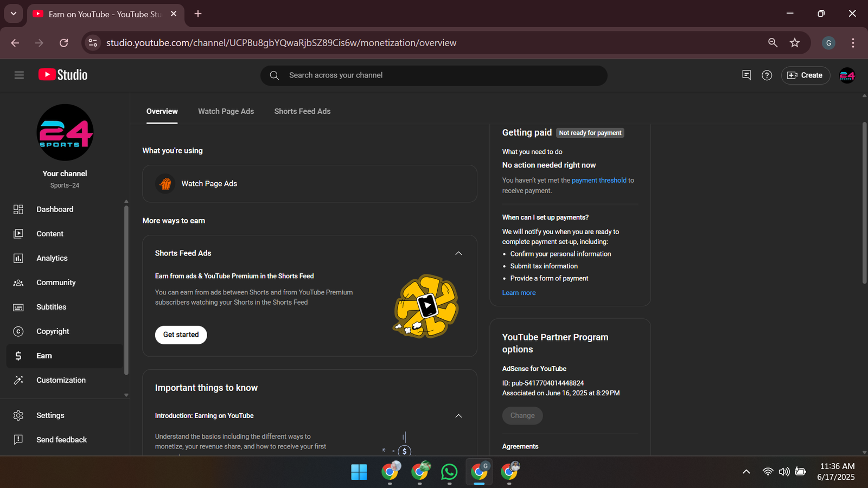View site information icon in address bar
Screen dimensions: 868x488
[x=93, y=43]
